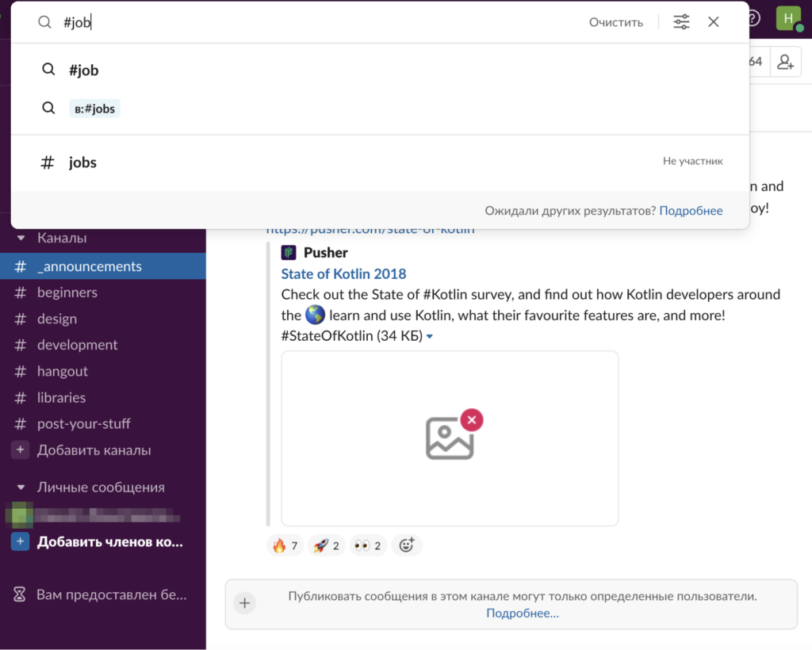This screenshot has width=812, height=650.
Task: Toggle the rocket emoji reaction
Action: point(327,545)
